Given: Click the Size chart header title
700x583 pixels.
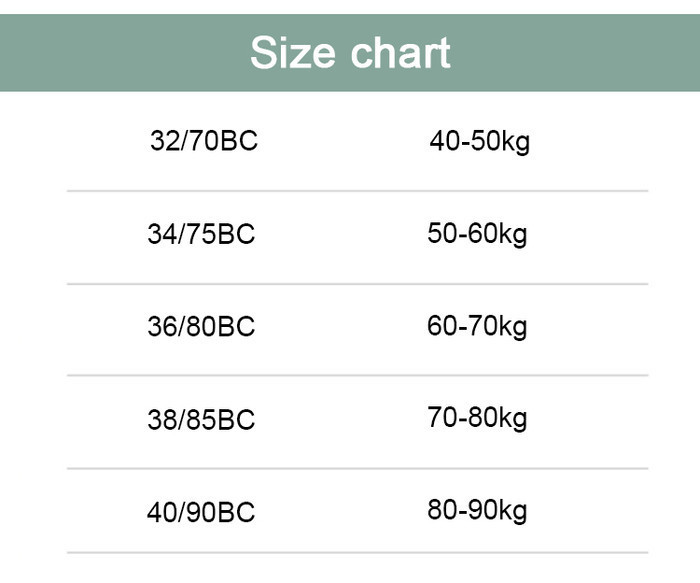Looking at the screenshot, I should point(350,53).
